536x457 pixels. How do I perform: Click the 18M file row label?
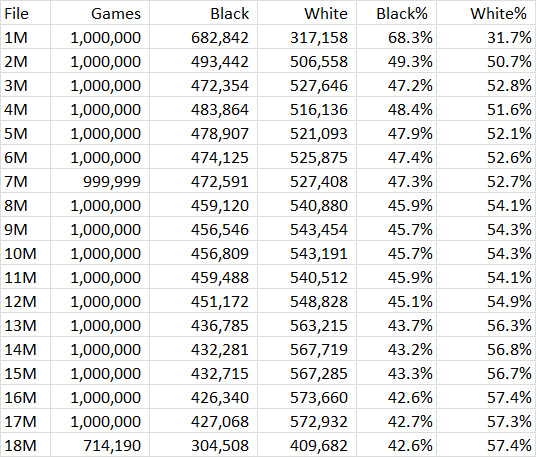[26, 445]
